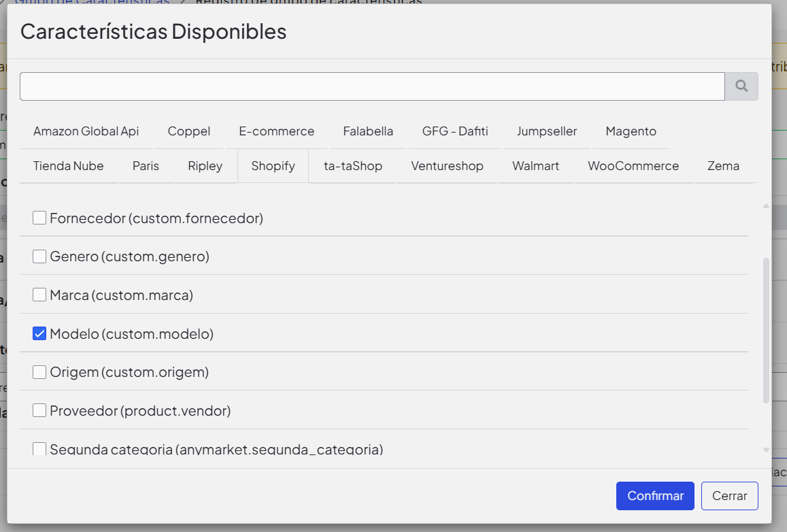Select the WooCommerce tab

point(633,166)
